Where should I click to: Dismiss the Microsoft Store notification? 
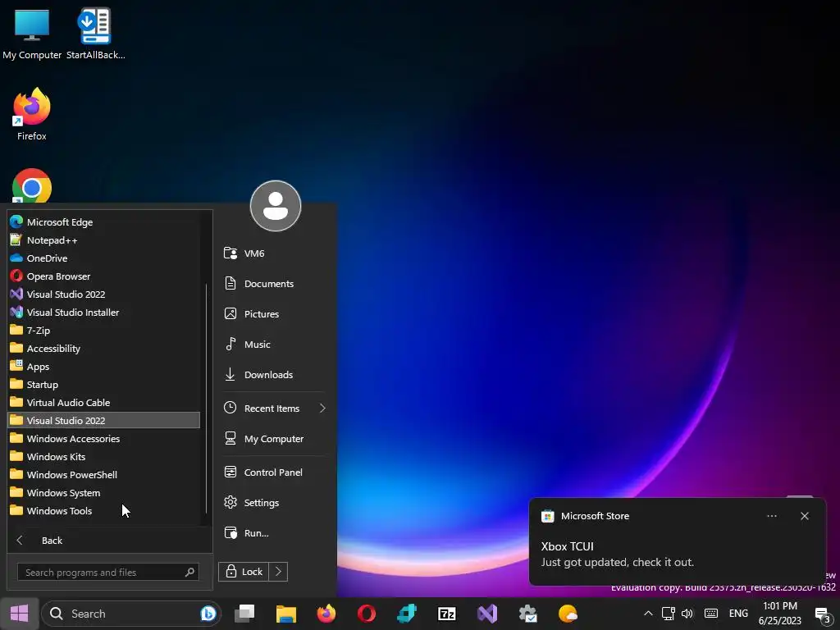(805, 516)
